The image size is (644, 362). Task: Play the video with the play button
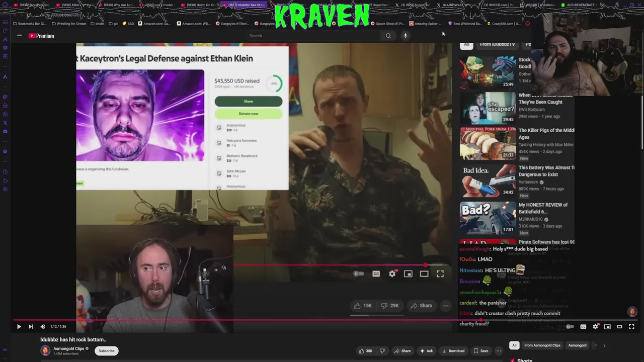click(x=19, y=327)
